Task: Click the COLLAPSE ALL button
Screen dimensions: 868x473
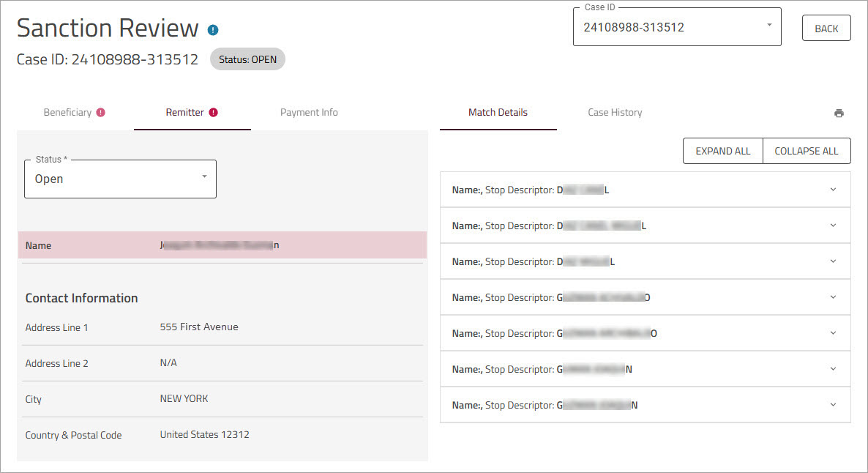Action: click(807, 150)
